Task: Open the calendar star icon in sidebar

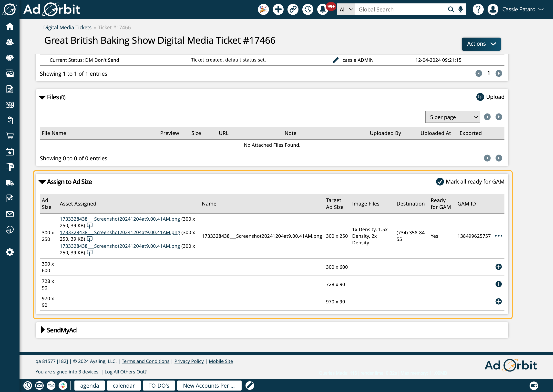Action: pos(10,152)
